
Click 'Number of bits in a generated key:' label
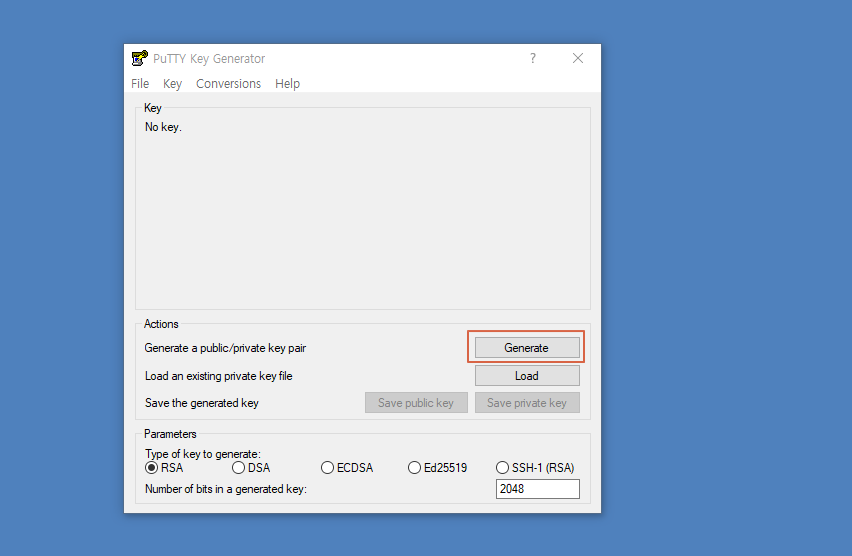click(225, 489)
